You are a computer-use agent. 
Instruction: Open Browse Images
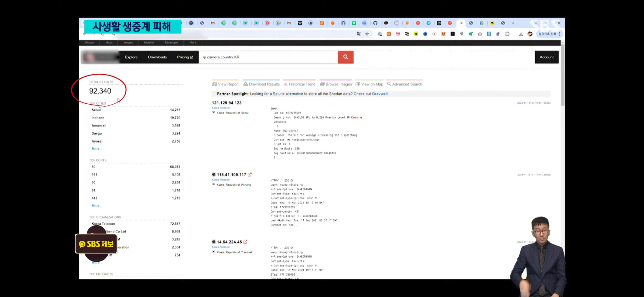click(336, 84)
